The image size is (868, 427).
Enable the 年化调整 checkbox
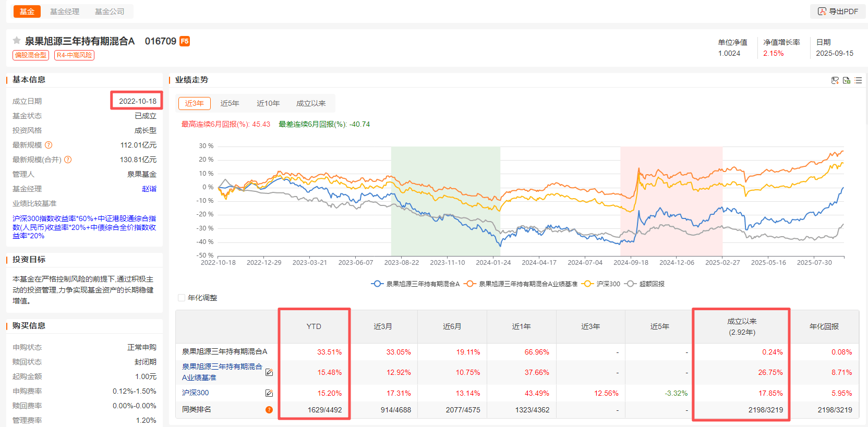[x=182, y=298]
